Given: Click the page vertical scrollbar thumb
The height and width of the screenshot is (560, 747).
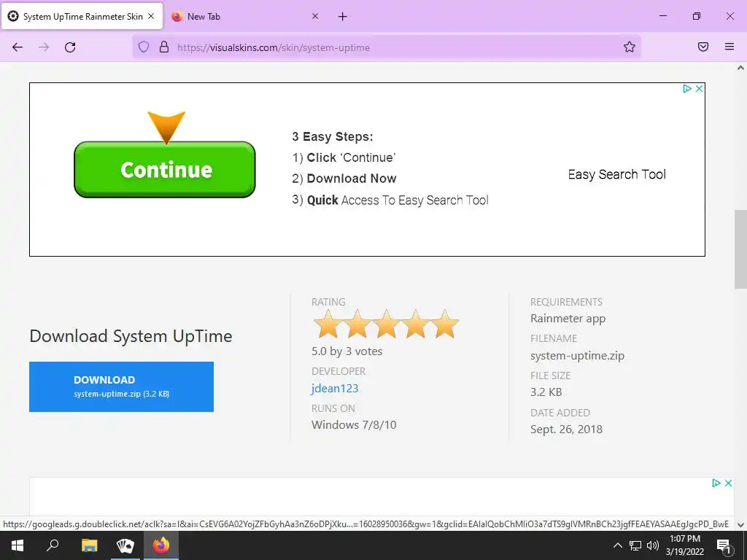Looking at the screenshot, I should coord(740,249).
